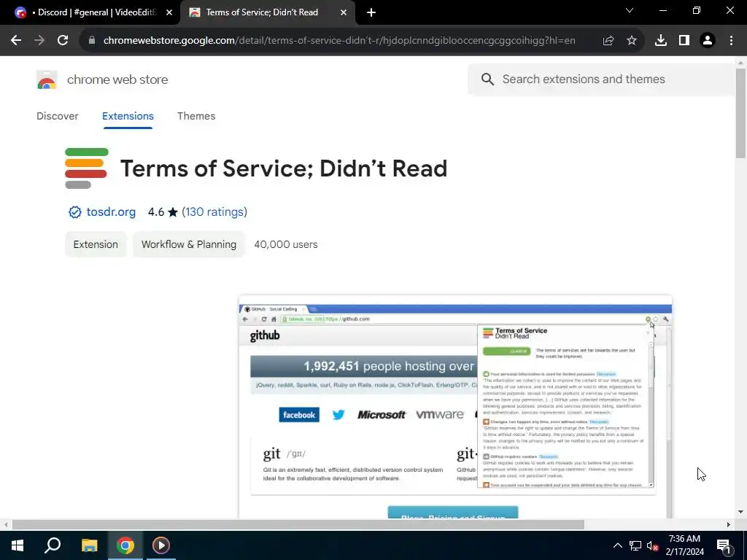Open the GitHub screenshot preview thumbnail
Screen dimensions: 747x560
point(455,407)
